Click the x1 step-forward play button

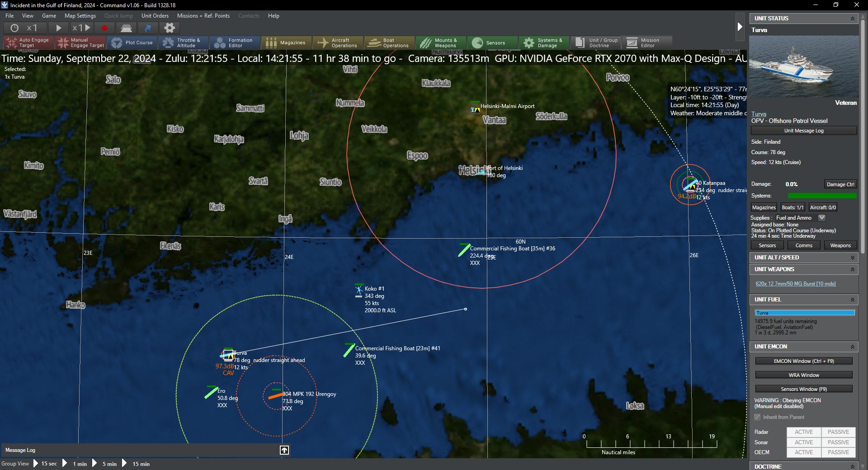coord(81,28)
